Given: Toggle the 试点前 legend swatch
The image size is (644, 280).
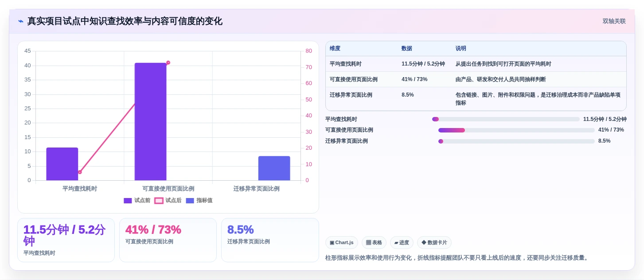Looking at the screenshot, I should 128,201.
